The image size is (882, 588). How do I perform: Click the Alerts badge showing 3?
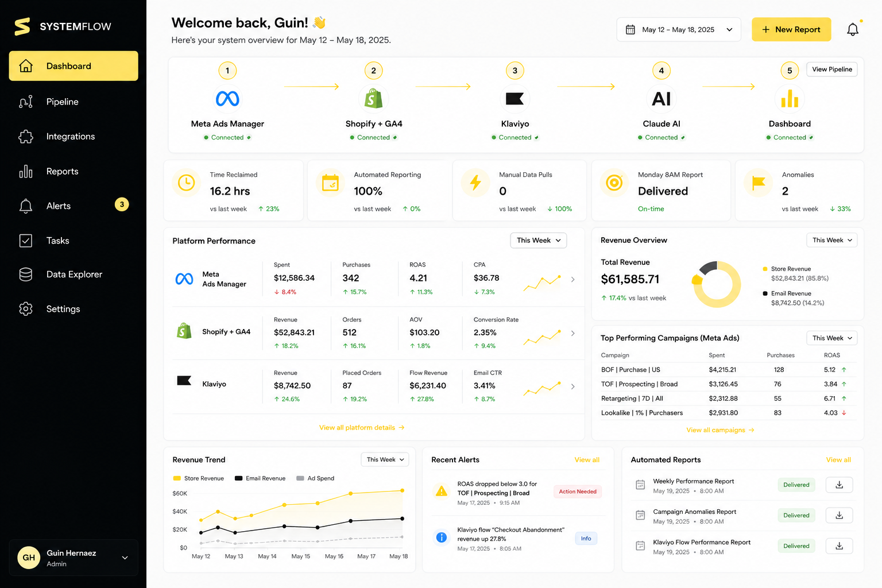click(x=122, y=204)
